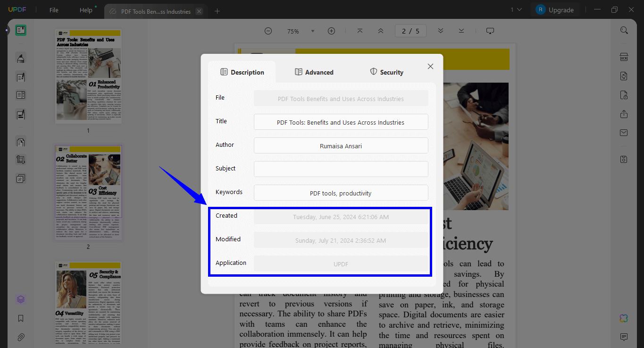This screenshot has height=348, width=644.
Task: Open the crop pages tool
Action: pos(21,160)
